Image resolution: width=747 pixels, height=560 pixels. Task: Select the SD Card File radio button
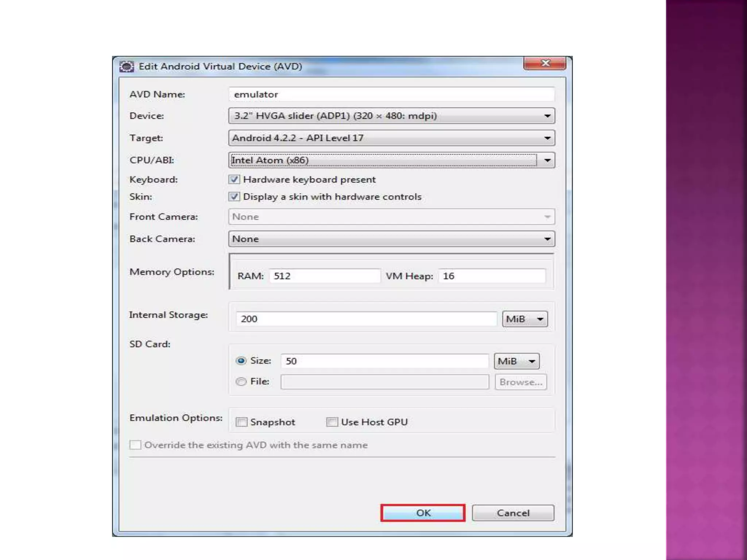pos(241,382)
